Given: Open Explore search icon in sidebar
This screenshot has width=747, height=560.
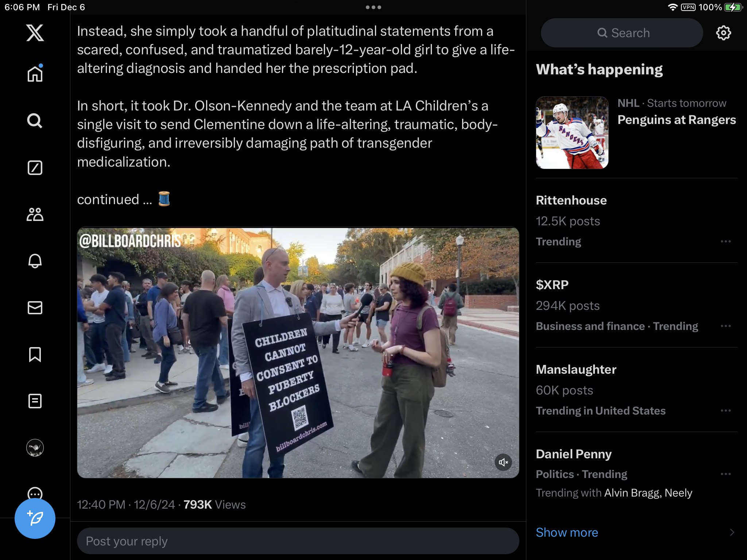Looking at the screenshot, I should 35,121.
